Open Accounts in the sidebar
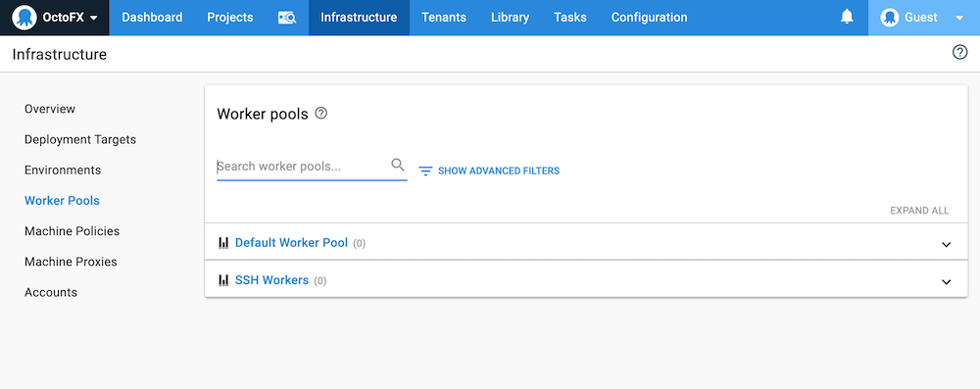Image resolution: width=980 pixels, height=389 pixels. (x=51, y=293)
